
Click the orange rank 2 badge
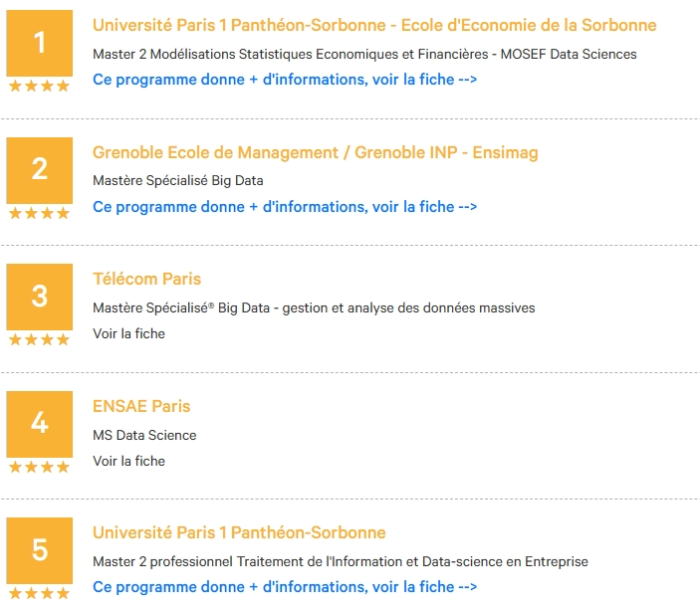point(39,170)
